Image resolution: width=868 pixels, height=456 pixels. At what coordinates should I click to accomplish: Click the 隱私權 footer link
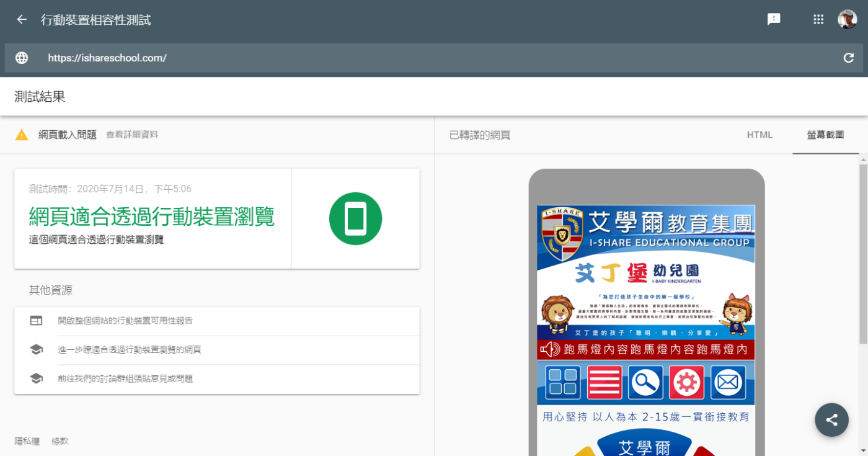click(x=27, y=441)
